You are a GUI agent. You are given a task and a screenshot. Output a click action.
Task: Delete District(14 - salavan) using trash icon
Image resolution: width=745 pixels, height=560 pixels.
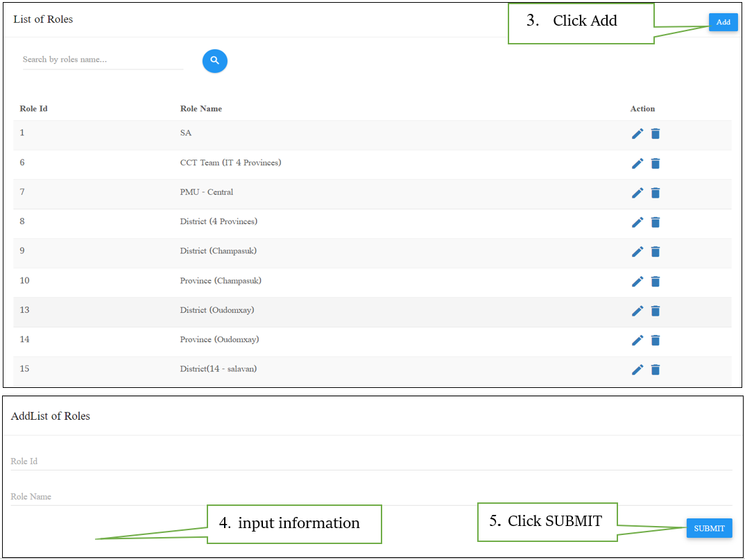coord(656,370)
